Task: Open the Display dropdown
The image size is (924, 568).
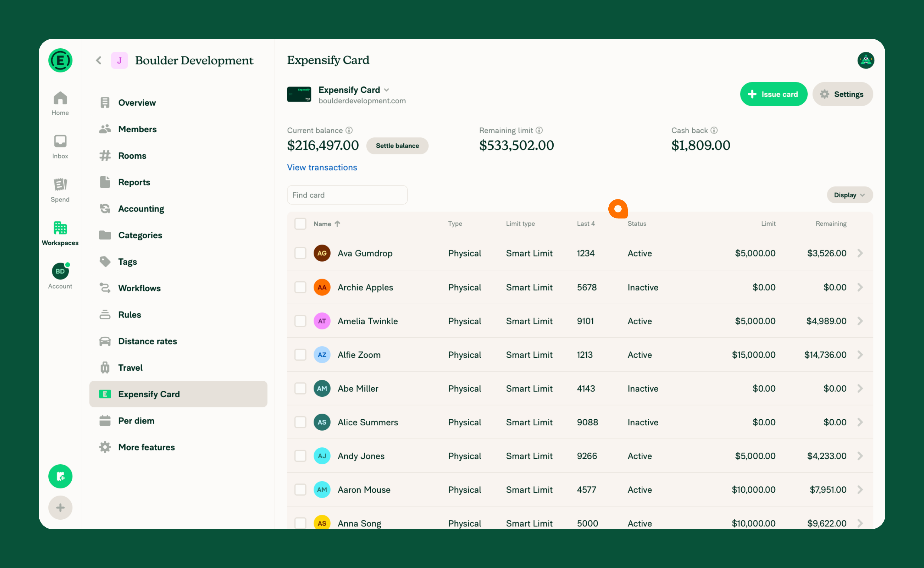Action: (x=850, y=195)
